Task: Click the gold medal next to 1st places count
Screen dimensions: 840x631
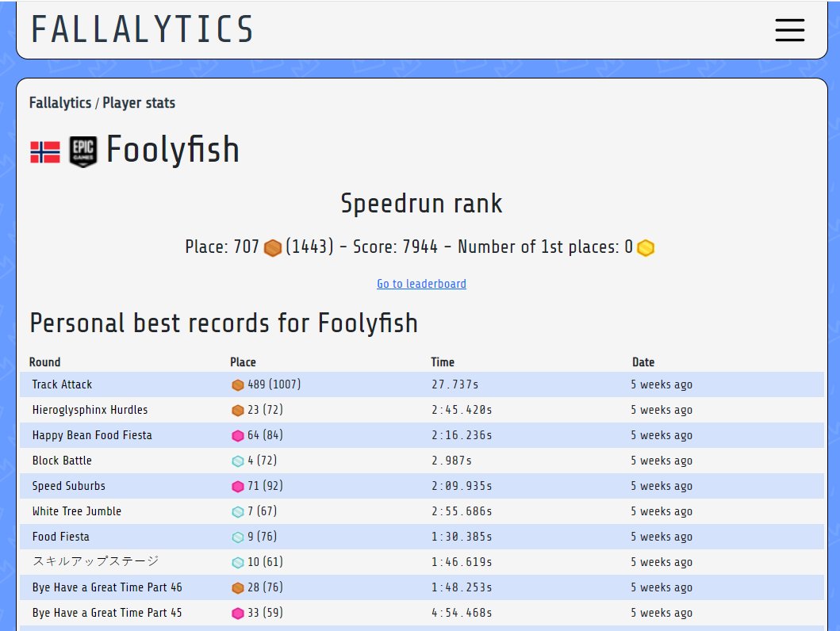Action: coord(646,247)
